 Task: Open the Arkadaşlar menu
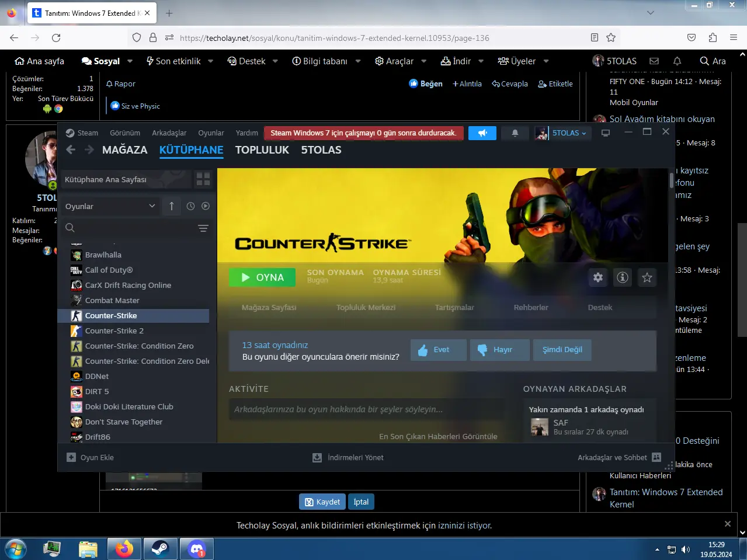(x=169, y=133)
